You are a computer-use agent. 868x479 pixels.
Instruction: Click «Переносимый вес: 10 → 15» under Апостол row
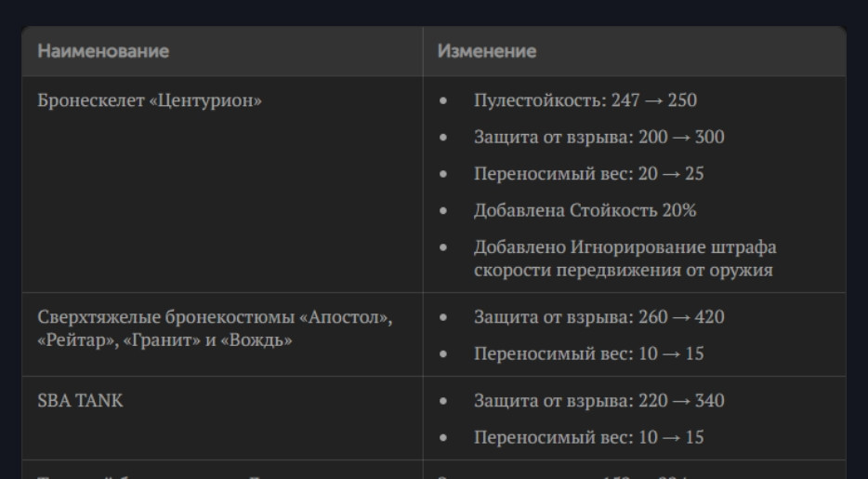point(588,353)
